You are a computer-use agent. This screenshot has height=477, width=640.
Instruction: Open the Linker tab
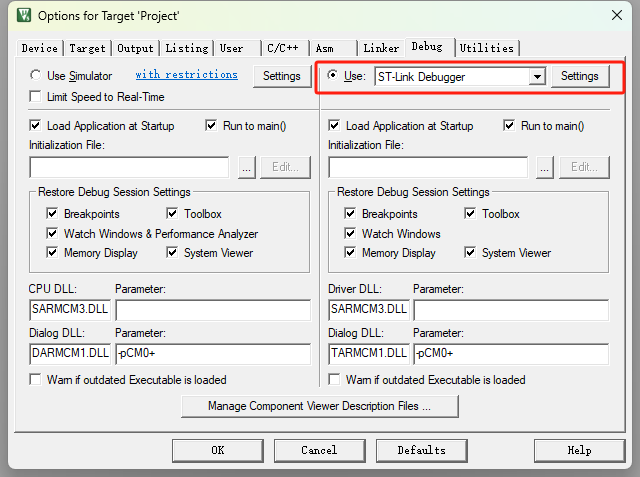(381, 48)
